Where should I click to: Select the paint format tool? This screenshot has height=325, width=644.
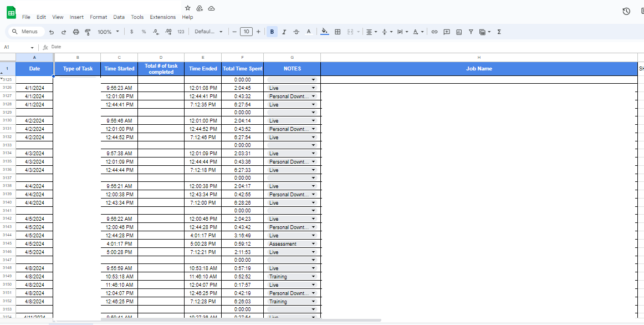point(88,32)
